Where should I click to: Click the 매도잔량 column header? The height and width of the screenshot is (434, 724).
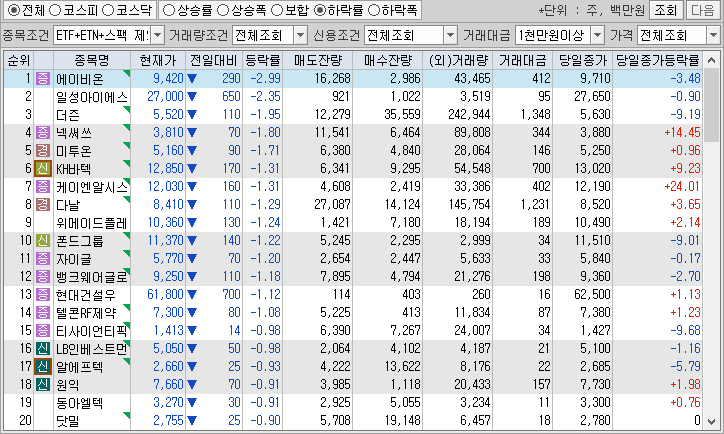click(x=318, y=60)
